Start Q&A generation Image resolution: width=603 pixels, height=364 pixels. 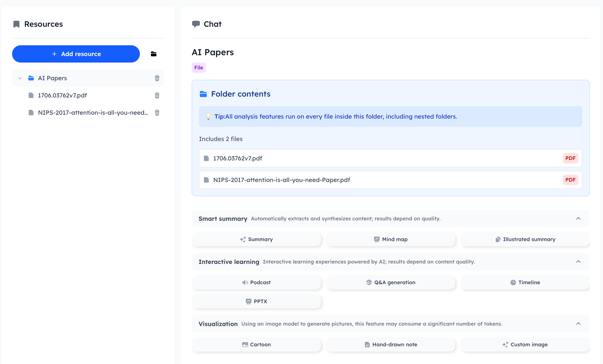(x=391, y=282)
